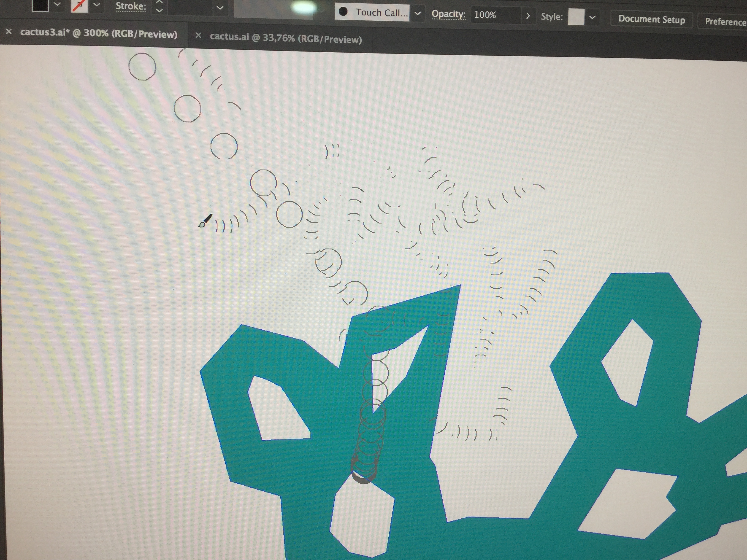Click the black fill color swatch
Screen dimensions: 747x560
pyautogui.click(x=40, y=5)
